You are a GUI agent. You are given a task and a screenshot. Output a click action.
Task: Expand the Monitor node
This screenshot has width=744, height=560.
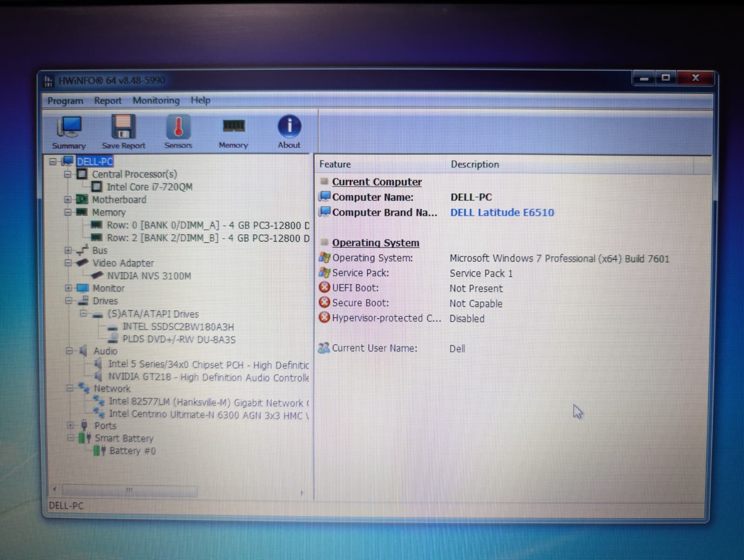68,288
